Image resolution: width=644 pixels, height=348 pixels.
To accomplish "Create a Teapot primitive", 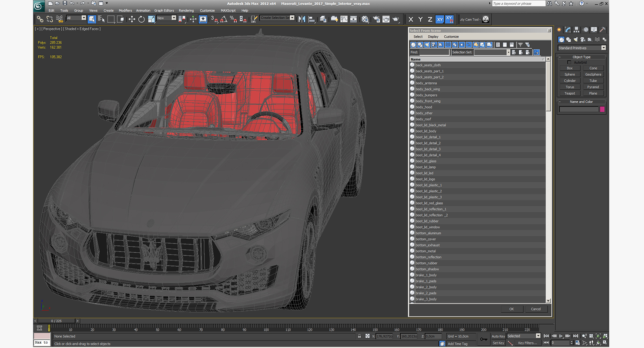I will pyautogui.click(x=570, y=93).
